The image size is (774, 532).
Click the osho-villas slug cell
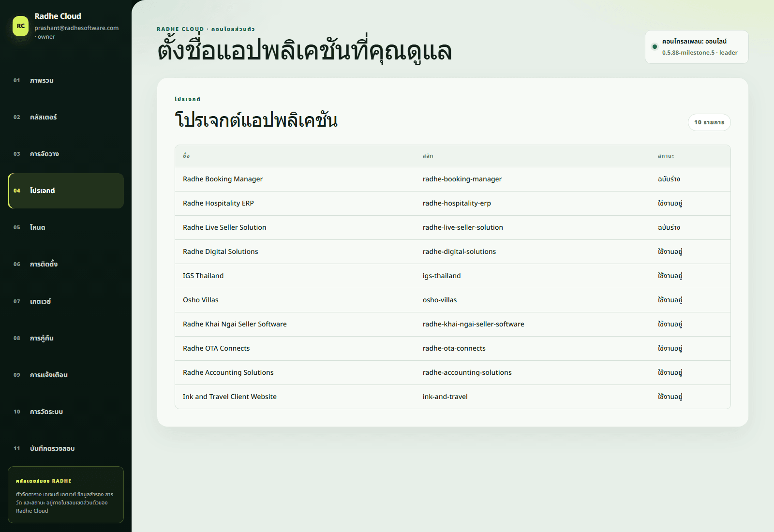pos(440,300)
